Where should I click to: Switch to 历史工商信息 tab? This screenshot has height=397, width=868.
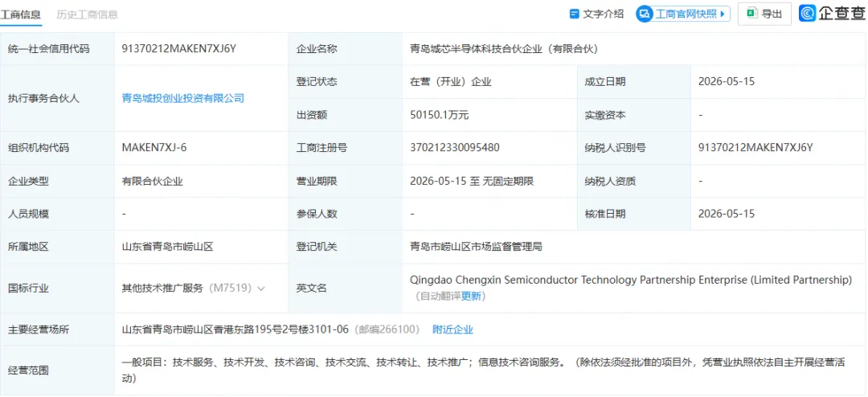(x=88, y=14)
